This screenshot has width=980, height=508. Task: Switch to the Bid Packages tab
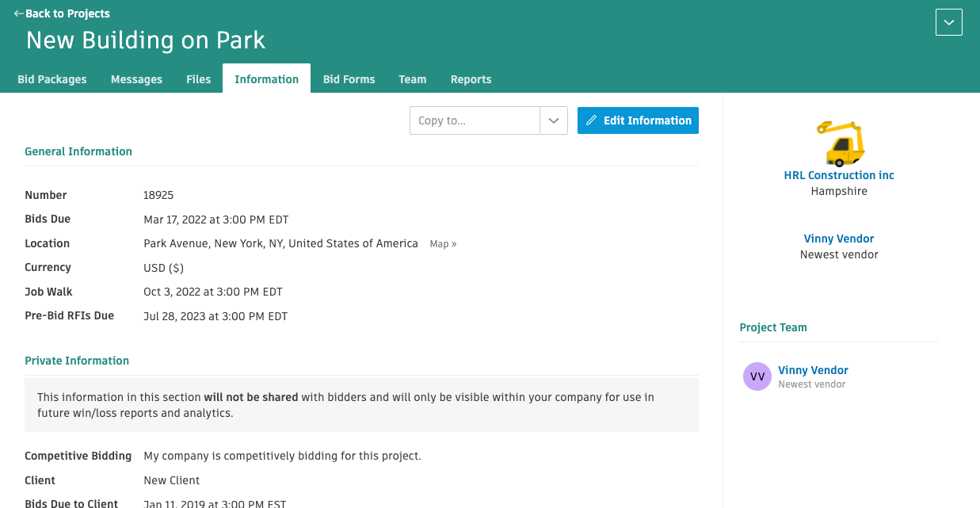pos(52,79)
